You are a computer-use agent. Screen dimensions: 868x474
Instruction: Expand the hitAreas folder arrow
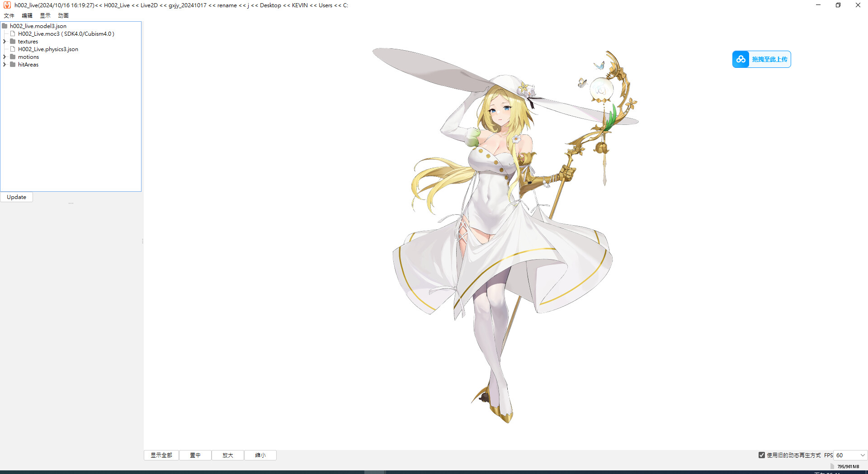coord(5,64)
